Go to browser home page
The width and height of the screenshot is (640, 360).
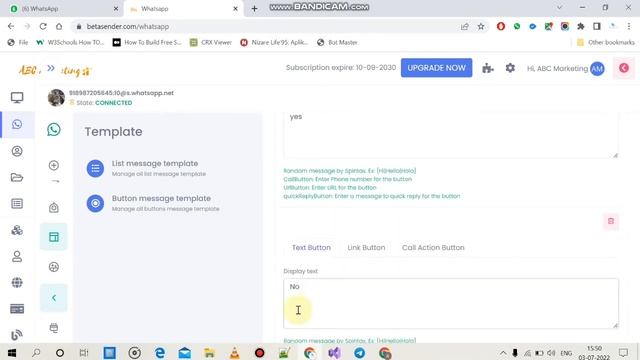point(59,27)
